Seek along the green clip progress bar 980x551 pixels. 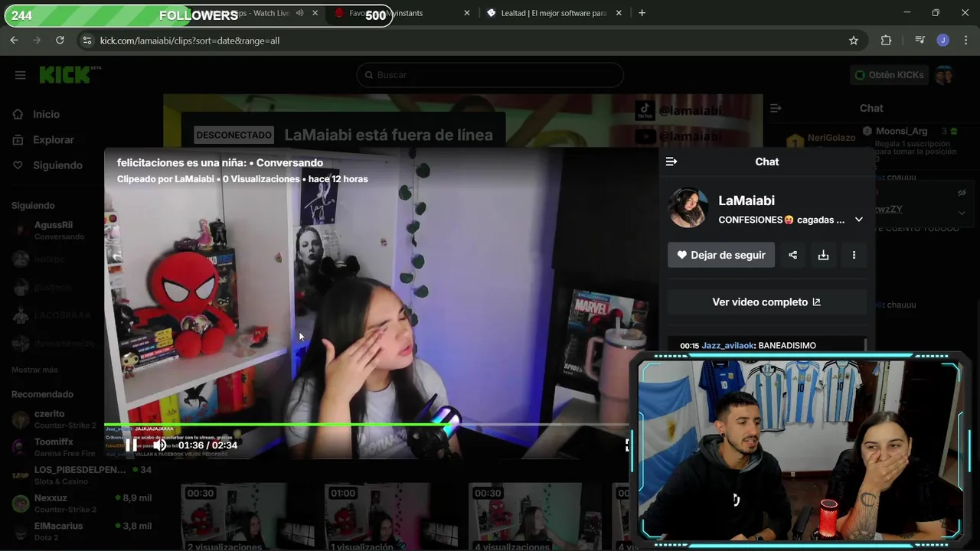coord(366,424)
